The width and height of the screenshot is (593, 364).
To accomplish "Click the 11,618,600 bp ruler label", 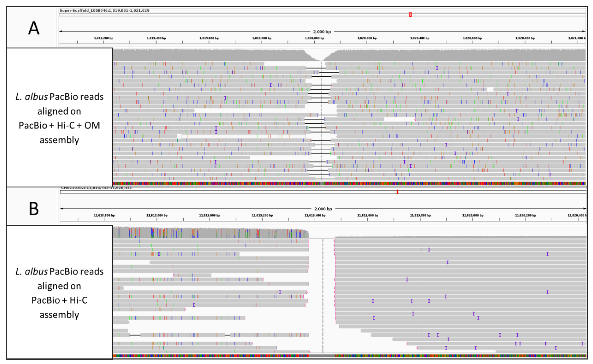I will (104, 215).
